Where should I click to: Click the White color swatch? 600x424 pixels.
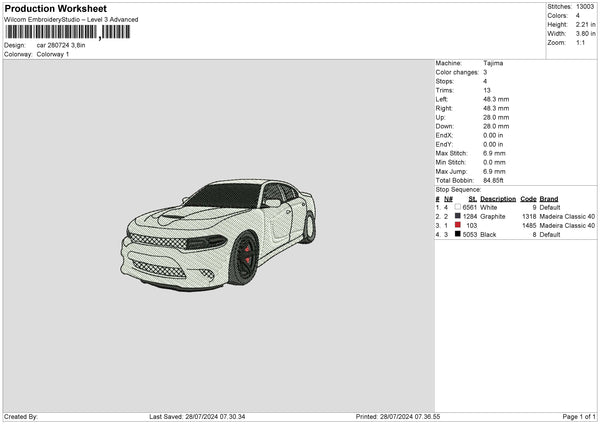[x=458, y=207]
